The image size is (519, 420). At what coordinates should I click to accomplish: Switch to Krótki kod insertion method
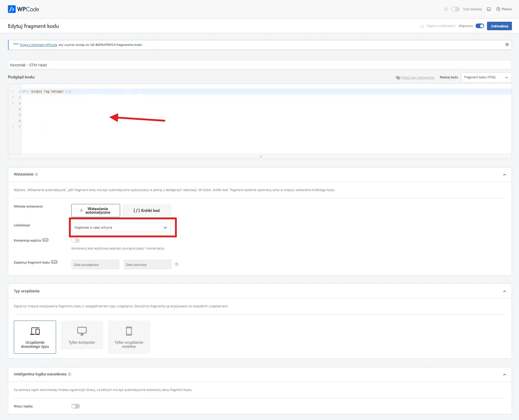(146, 210)
